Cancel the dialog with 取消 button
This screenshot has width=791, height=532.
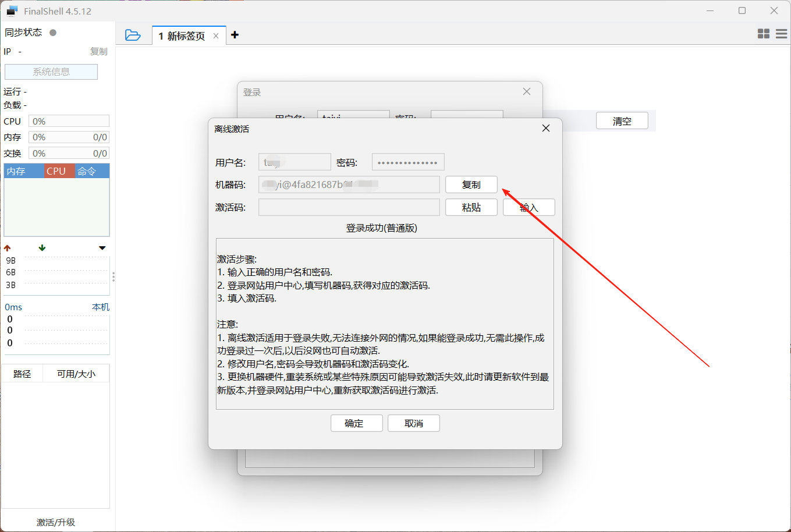(x=413, y=423)
